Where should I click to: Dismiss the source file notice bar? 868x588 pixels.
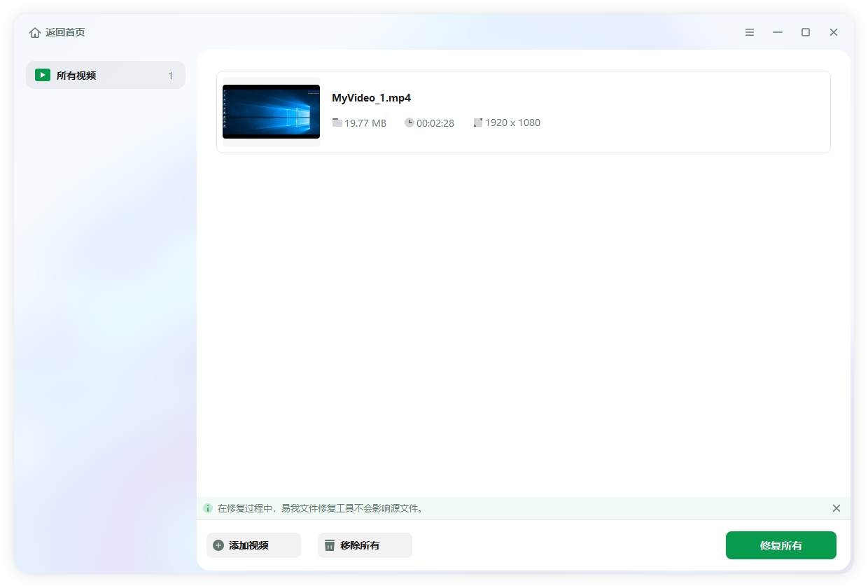[836, 508]
